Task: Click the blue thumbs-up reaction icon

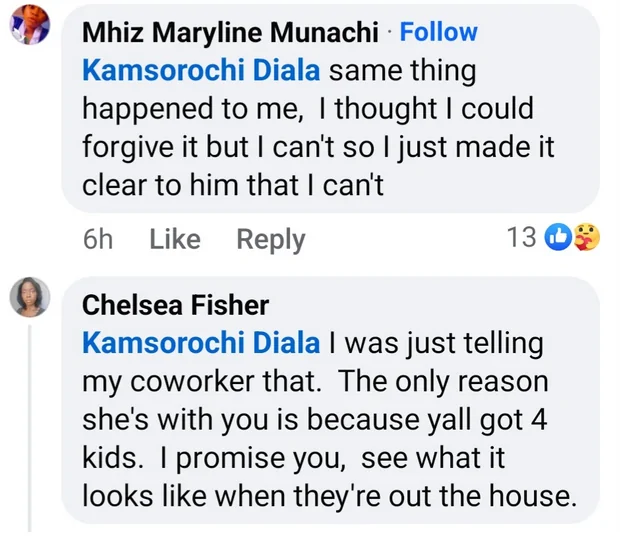Action: click(558, 238)
